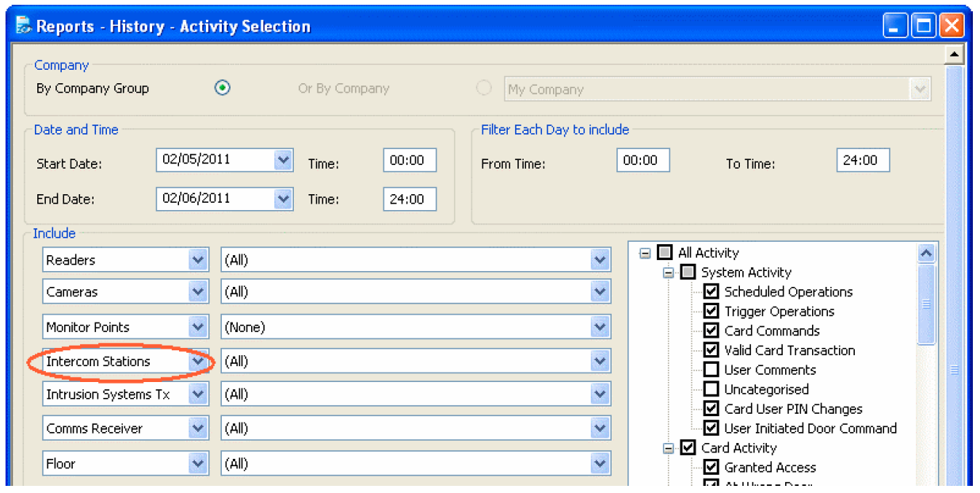Expand the Monitor Points (None) value dropdown

coord(600,327)
